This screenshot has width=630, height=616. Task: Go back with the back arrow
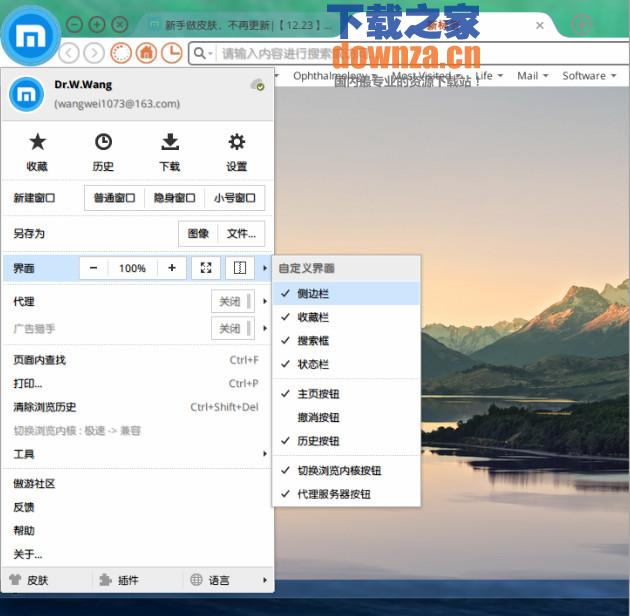tap(69, 53)
